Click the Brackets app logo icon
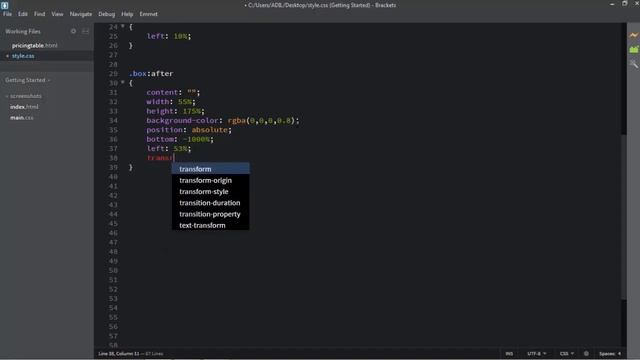 [x=4, y=5]
